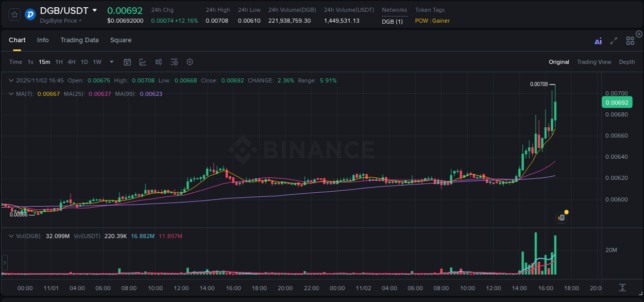Toggle the favorite star for DGB/USDT
This screenshot has width=644, height=302.
14,14
